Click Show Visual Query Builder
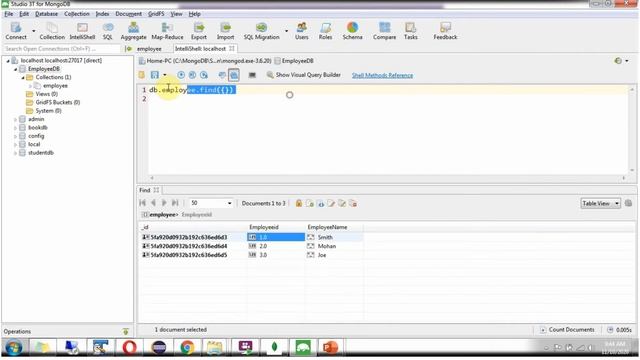 point(303,75)
